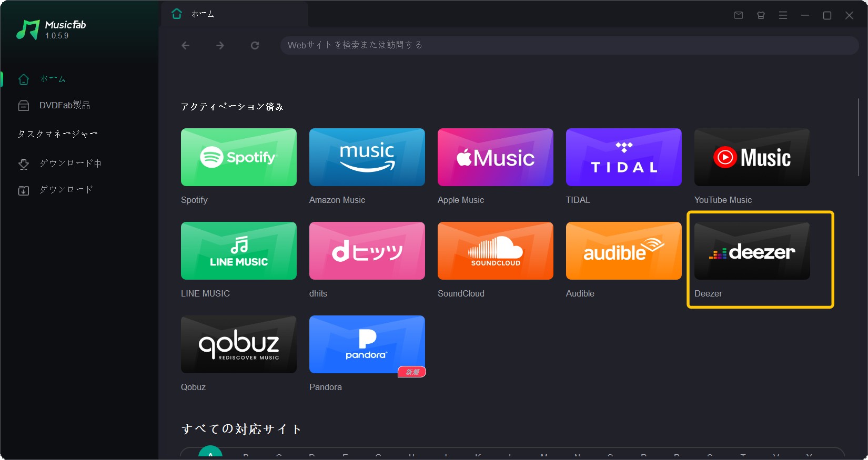Click the アクティベーション済み heading
Screen dimensions: 868x460
point(233,107)
